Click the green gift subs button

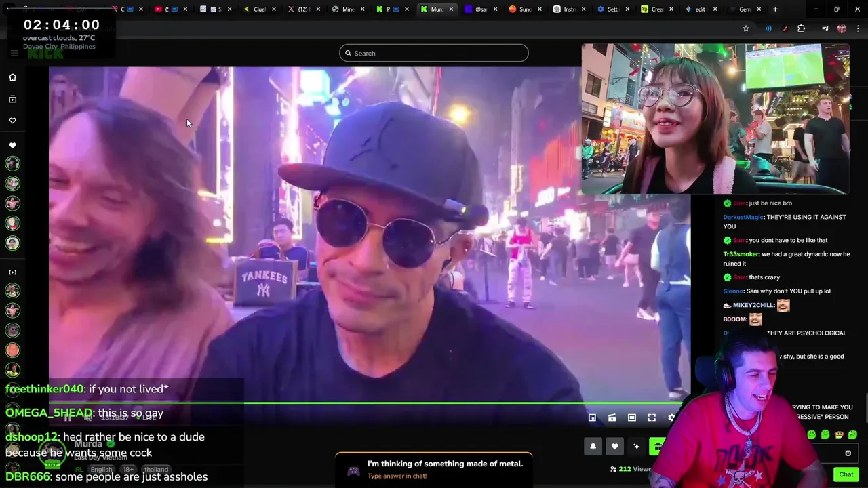(656, 446)
